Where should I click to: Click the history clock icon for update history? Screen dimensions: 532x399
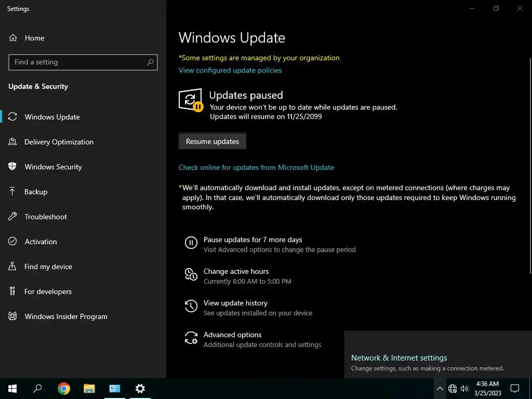pyautogui.click(x=191, y=305)
